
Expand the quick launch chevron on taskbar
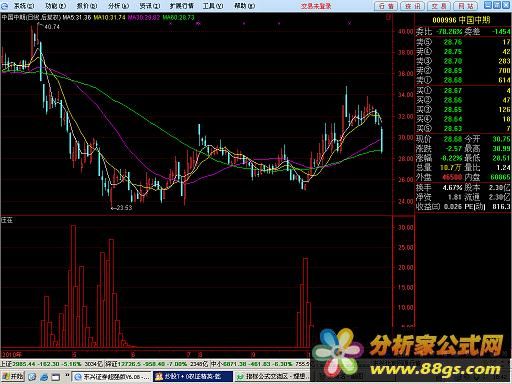click(67, 375)
